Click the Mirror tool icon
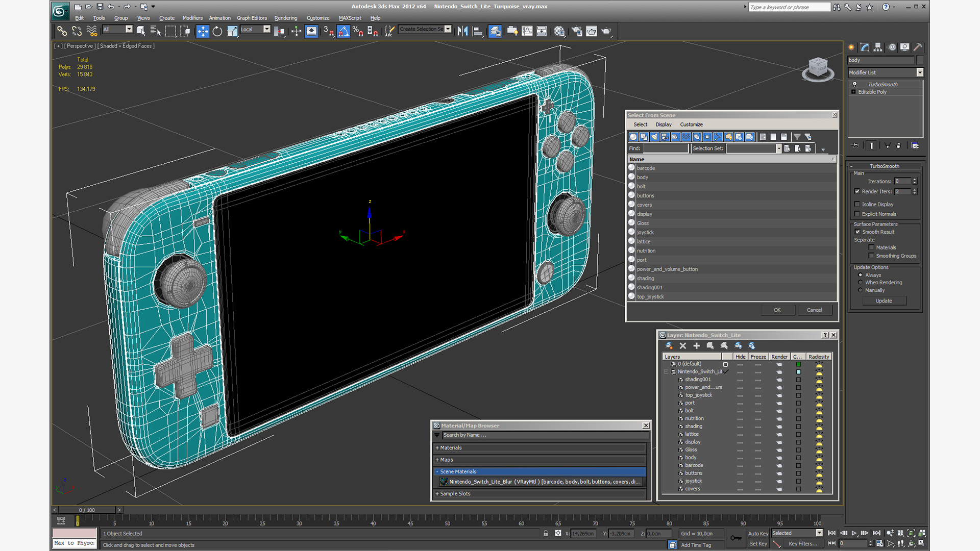 tap(463, 31)
